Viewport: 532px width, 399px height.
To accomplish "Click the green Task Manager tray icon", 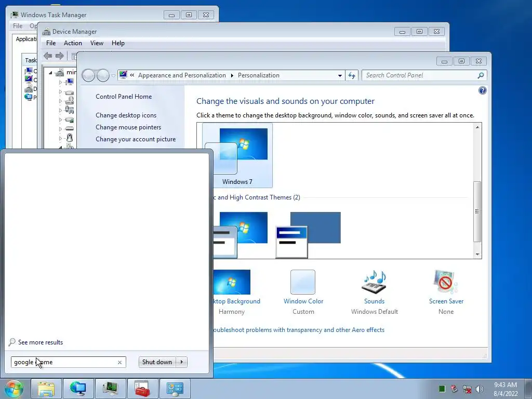I will 442,389.
